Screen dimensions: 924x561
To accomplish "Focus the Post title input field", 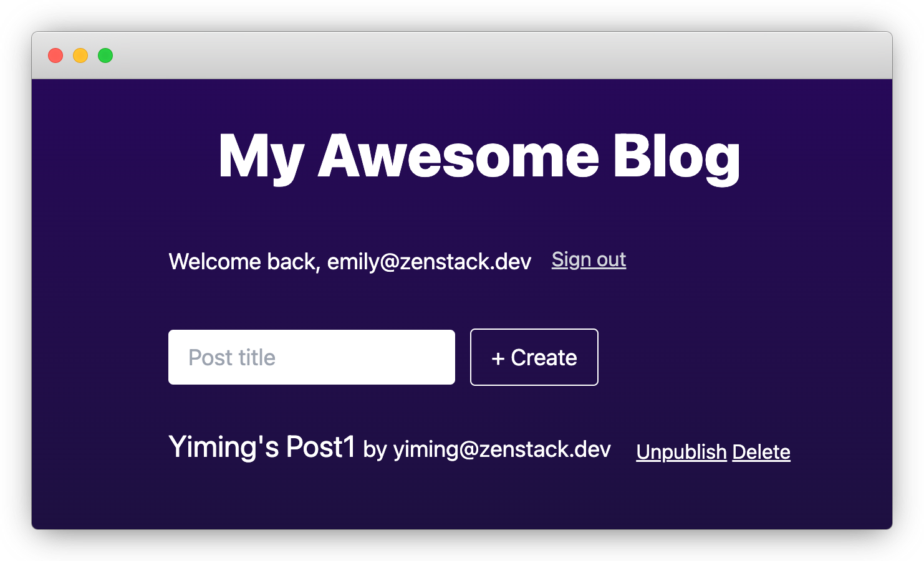I will click(311, 357).
